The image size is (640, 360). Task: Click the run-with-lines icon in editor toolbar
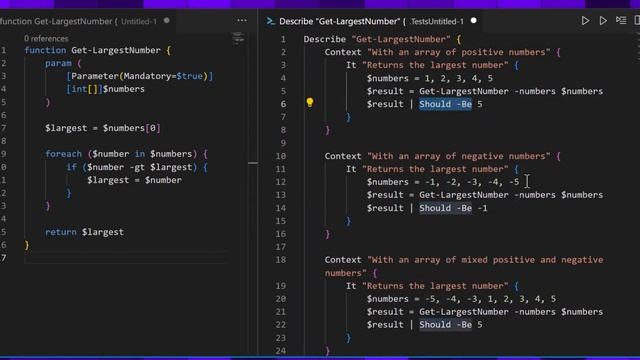[x=621, y=20]
